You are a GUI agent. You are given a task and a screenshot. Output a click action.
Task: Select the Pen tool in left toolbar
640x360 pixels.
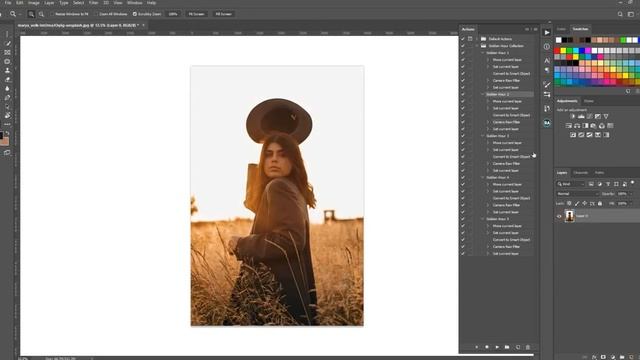(x=7, y=98)
